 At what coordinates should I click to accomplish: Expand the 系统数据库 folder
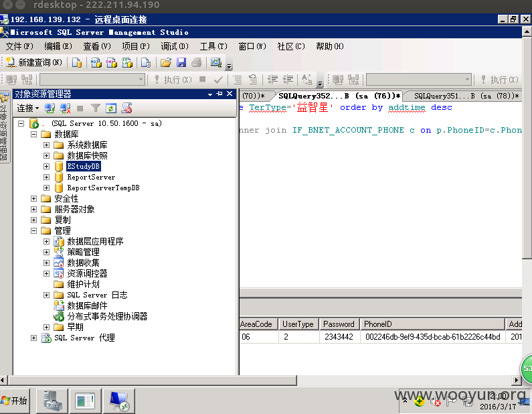46,145
